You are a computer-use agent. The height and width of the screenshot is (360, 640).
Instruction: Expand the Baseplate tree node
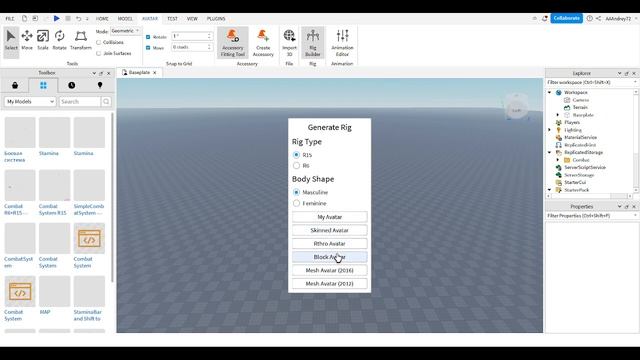tap(558, 115)
